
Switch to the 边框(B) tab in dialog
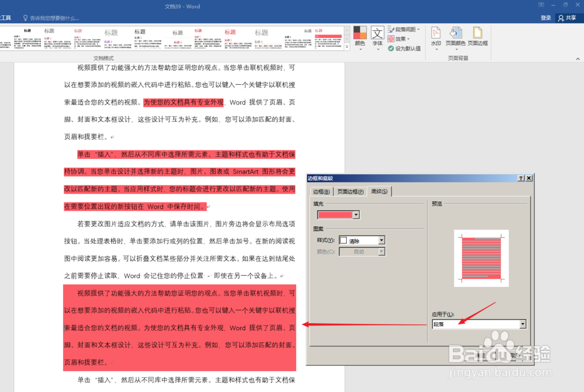tap(321, 191)
